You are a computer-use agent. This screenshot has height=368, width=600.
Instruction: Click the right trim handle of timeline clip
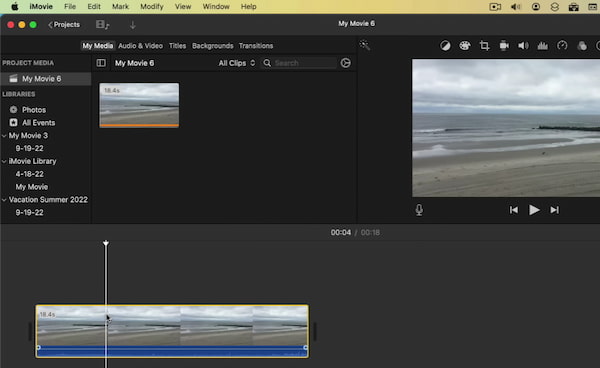[315, 331]
